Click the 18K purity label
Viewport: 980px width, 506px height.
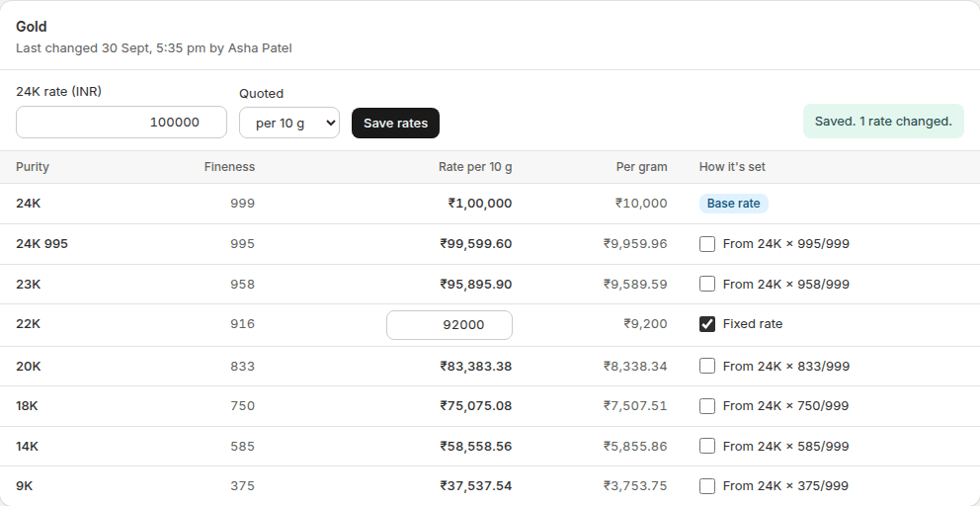tap(27, 406)
